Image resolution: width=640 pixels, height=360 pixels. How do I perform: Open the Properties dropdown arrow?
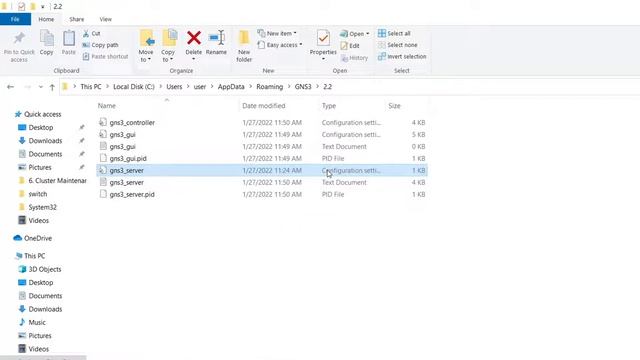coord(323,59)
